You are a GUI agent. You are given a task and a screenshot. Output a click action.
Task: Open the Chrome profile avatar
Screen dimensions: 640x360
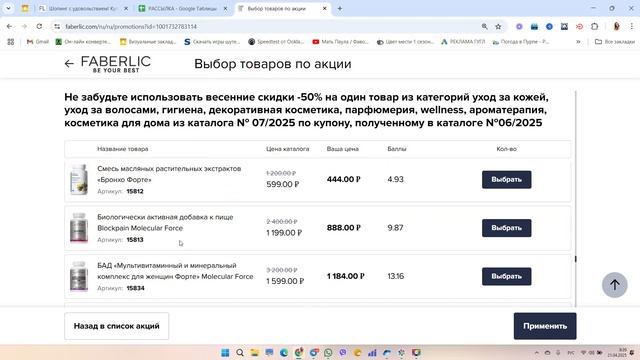[616, 27]
